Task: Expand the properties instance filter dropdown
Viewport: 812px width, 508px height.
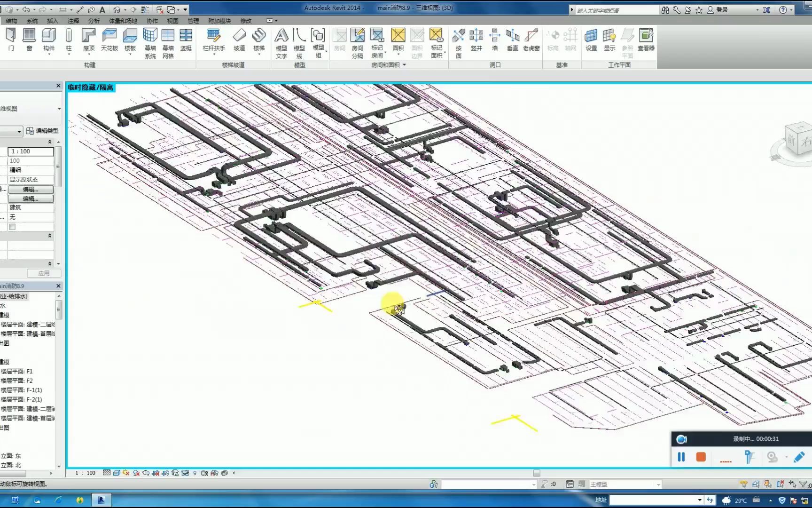Action: pos(19,131)
